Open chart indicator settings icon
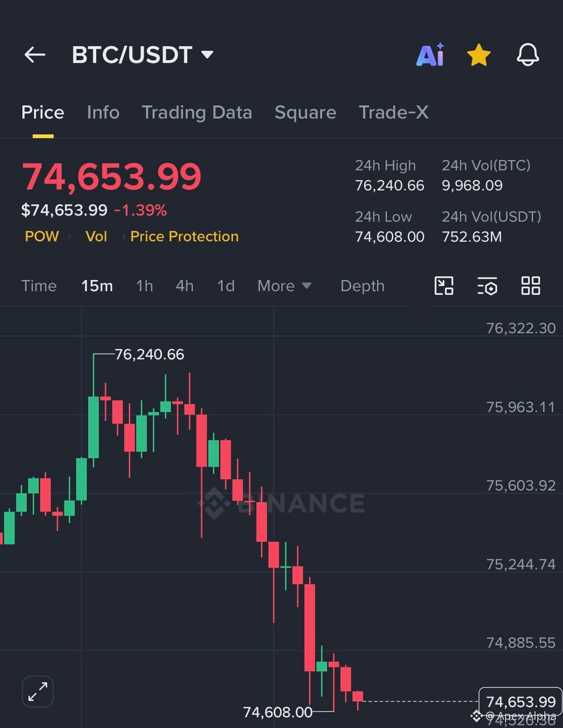The height and width of the screenshot is (728, 563). [487, 286]
